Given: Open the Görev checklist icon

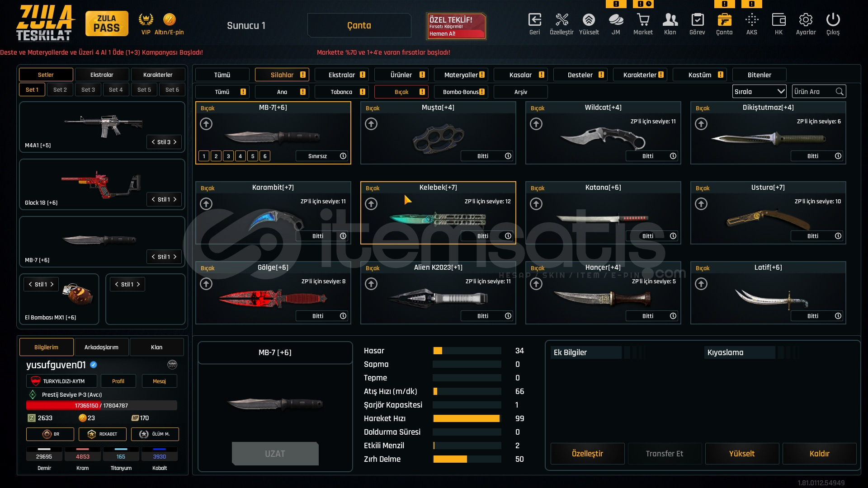Looking at the screenshot, I should tap(697, 20).
